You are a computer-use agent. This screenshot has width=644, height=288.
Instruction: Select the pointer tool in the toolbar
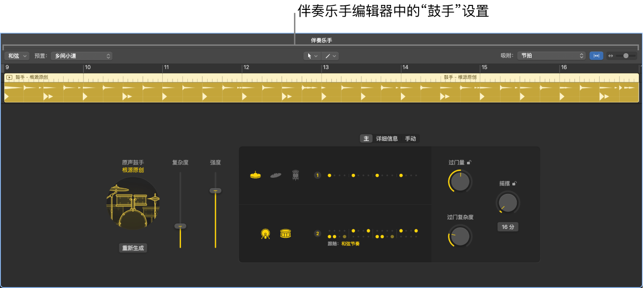tap(310, 56)
